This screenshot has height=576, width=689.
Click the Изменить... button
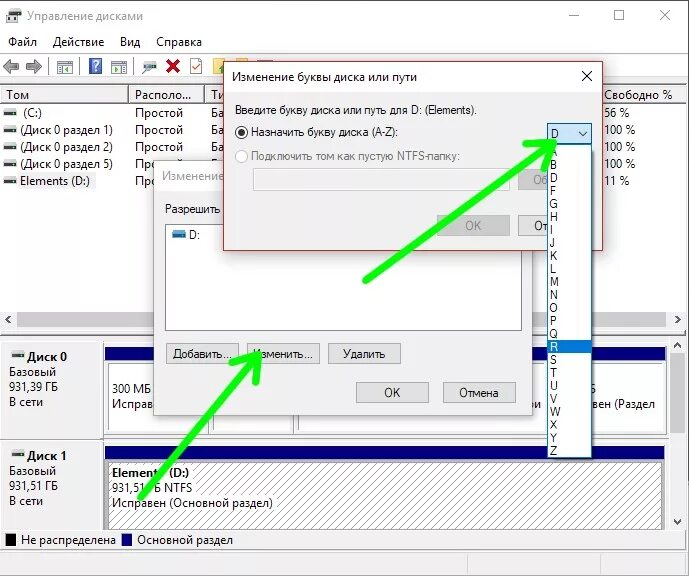click(283, 354)
